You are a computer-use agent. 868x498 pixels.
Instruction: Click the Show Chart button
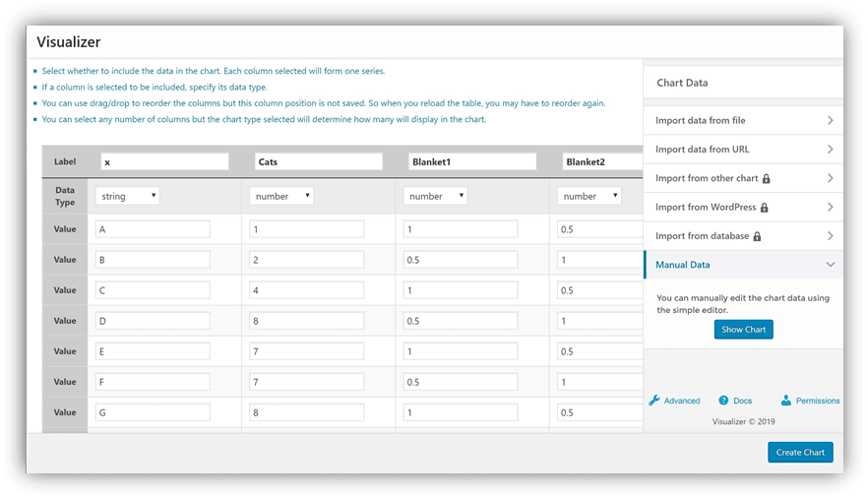click(x=743, y=330)
